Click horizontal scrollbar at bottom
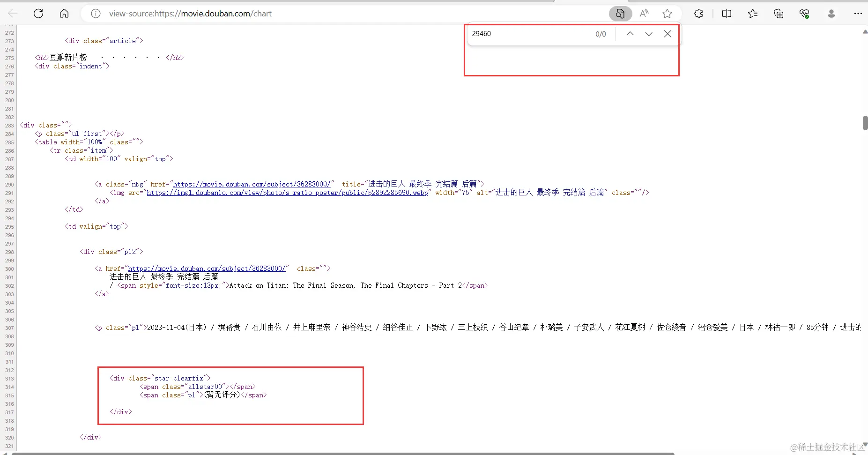The height and width of the screenshot is (455, 868). [343, 453]
